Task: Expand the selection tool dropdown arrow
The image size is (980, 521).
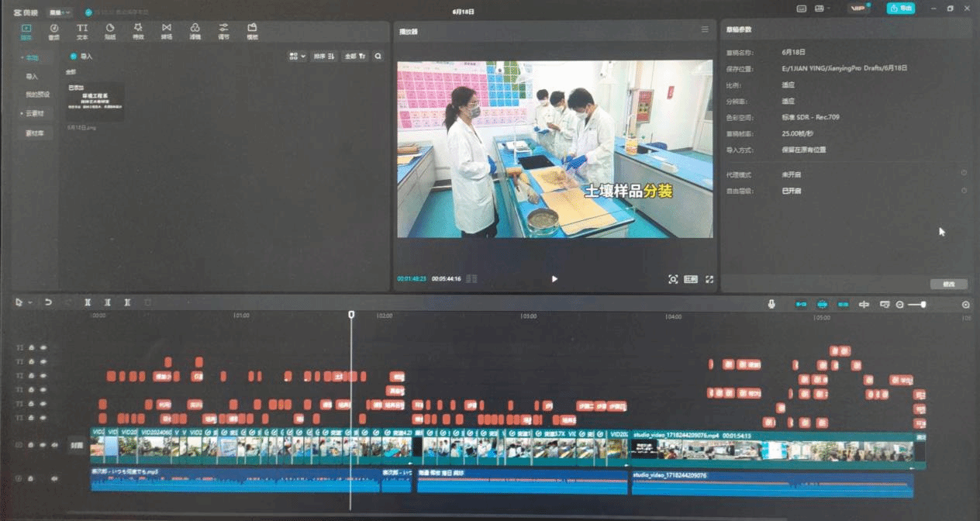Action: point(30,302)
